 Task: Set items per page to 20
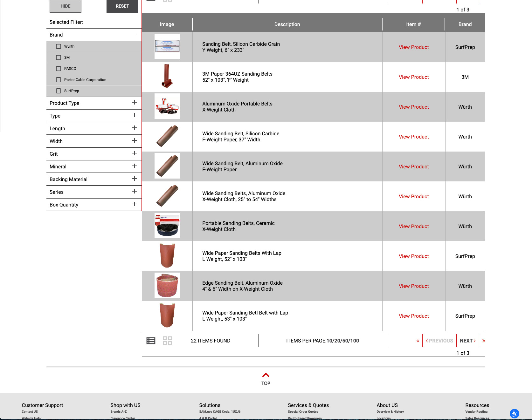click(337, 341)
